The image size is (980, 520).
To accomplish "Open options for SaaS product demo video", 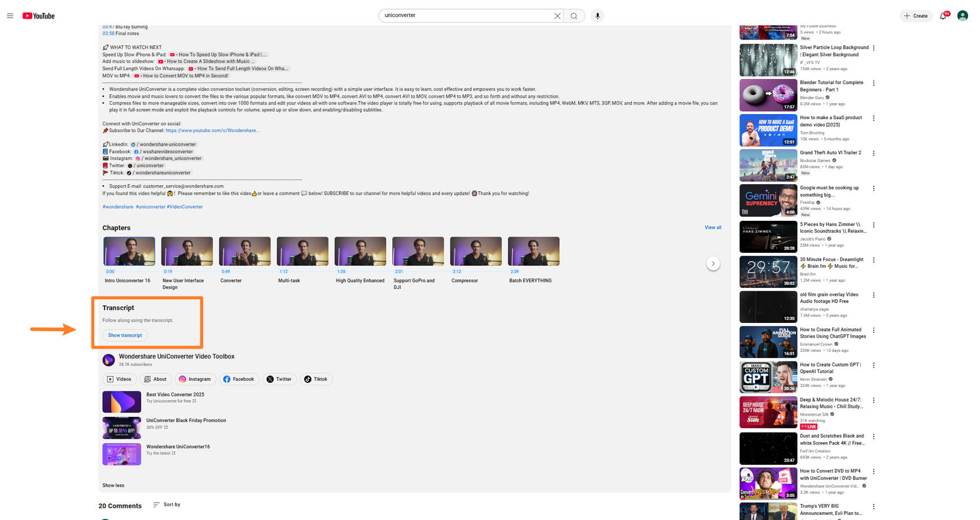I will 874,119.
